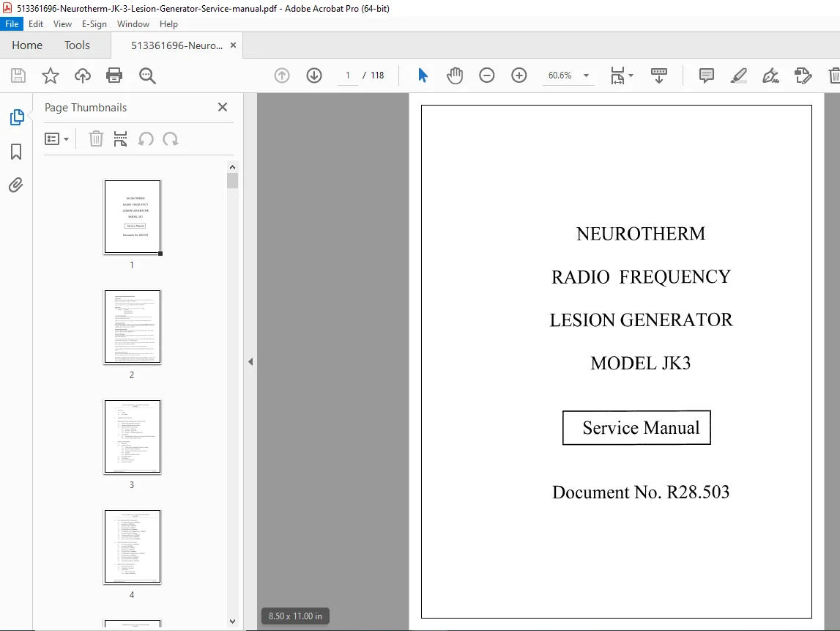Open the Window menu
Screen dimensions: 840x631
click(x=133, y=24)
